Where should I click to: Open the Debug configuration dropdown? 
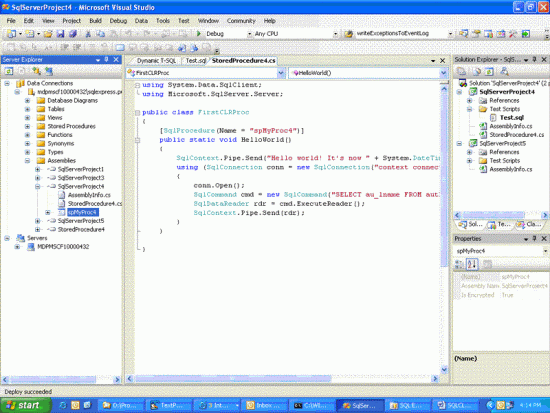point(249,34)
